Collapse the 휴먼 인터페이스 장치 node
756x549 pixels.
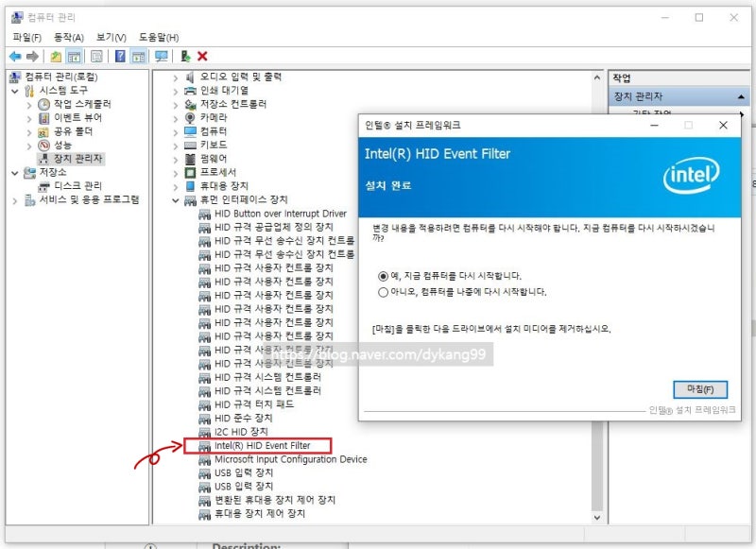pos(177,200)
